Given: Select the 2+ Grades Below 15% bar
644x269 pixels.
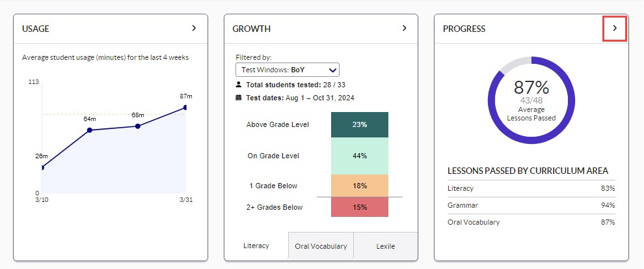Looking at the screenshot, I should pyautogui.click(x=360, y=207).
